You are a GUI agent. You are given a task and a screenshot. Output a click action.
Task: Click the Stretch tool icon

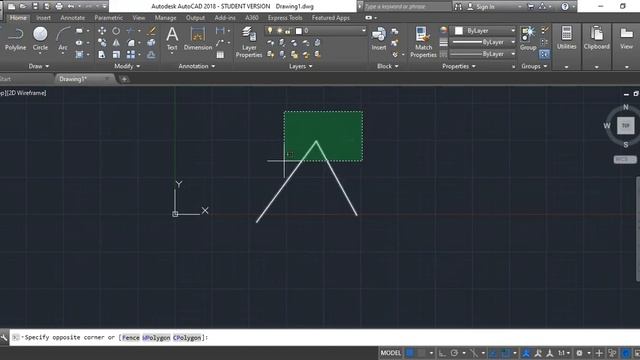coord(102,54)
